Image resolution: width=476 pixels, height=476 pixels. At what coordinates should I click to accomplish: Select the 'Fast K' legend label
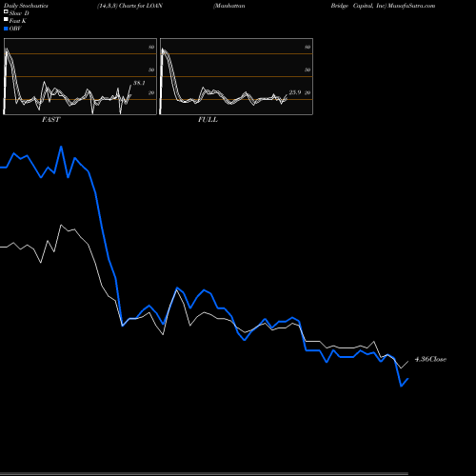[18, 21]
